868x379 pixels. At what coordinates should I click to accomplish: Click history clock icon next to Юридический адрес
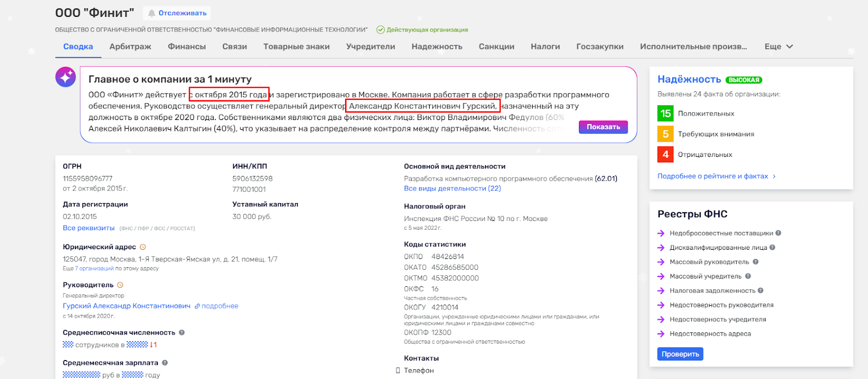pos(143,247)
